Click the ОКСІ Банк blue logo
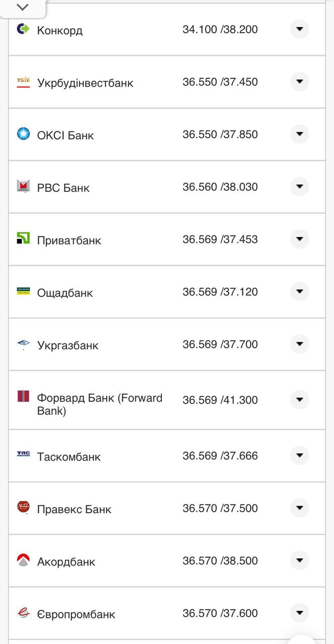334x644 pixels. tap(23, 134)
